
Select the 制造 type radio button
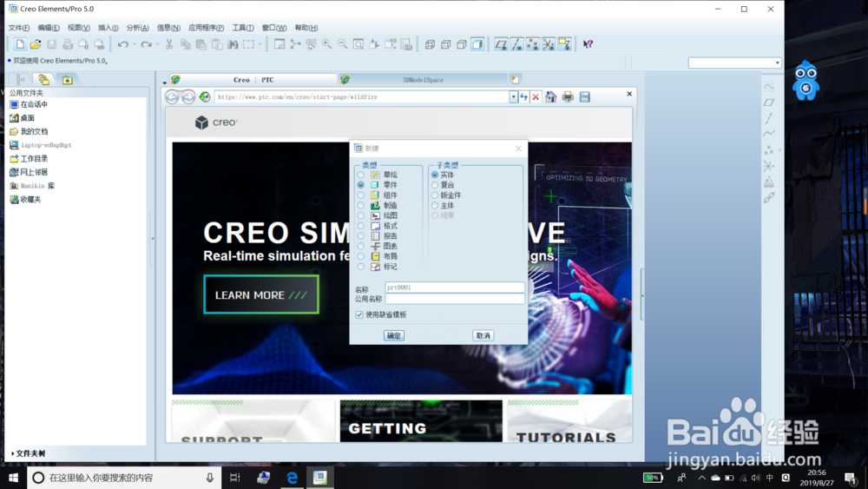361,206
